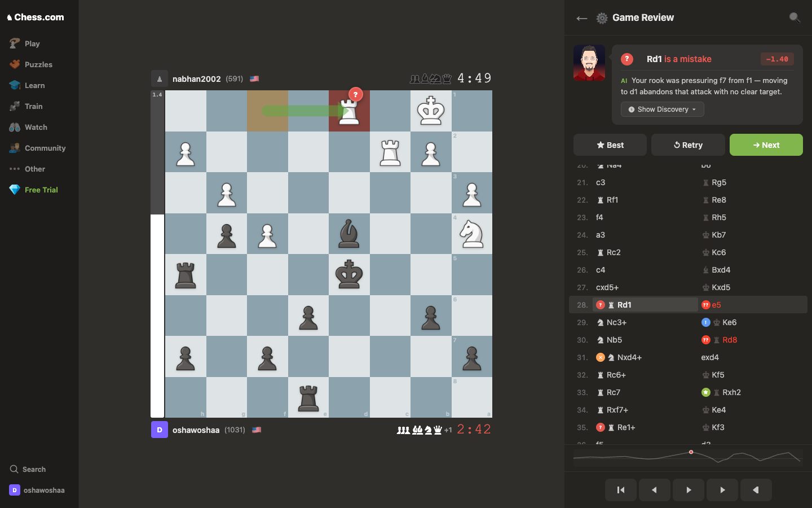Open the Other menu entry
This screenshot has height=508, width=812.
click(x=15, y=169)
